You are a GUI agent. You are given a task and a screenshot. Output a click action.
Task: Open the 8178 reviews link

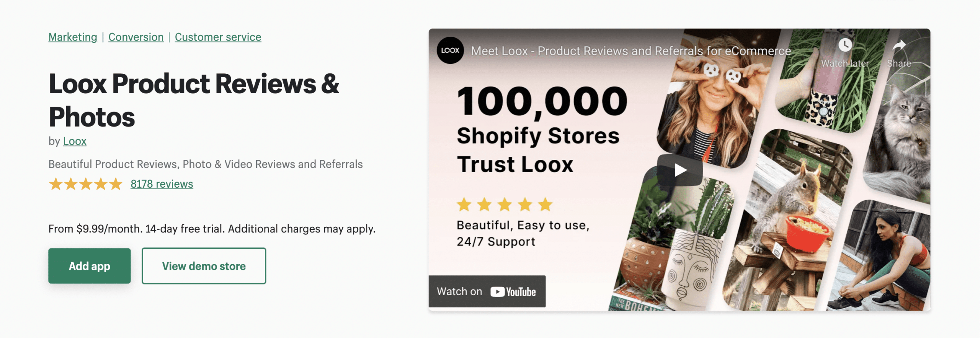162,184
